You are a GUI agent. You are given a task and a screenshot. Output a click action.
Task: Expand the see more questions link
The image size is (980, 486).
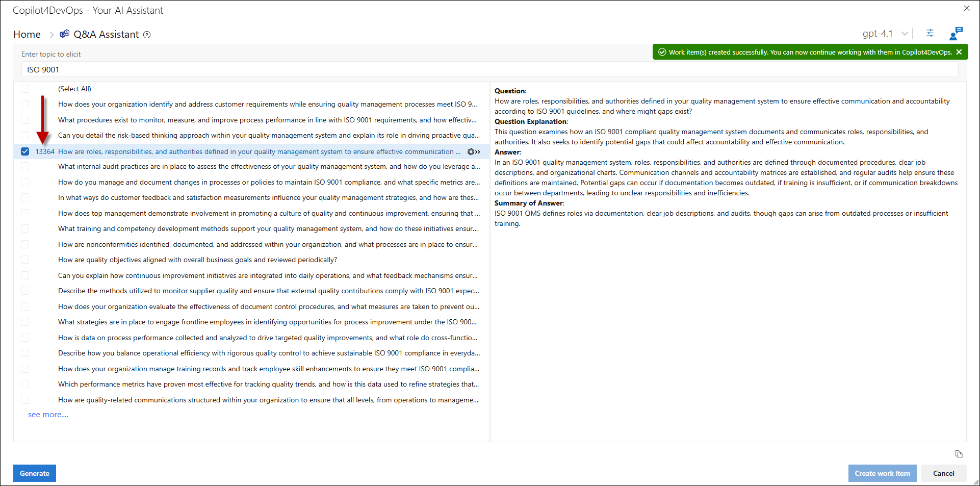pos(48,415)
